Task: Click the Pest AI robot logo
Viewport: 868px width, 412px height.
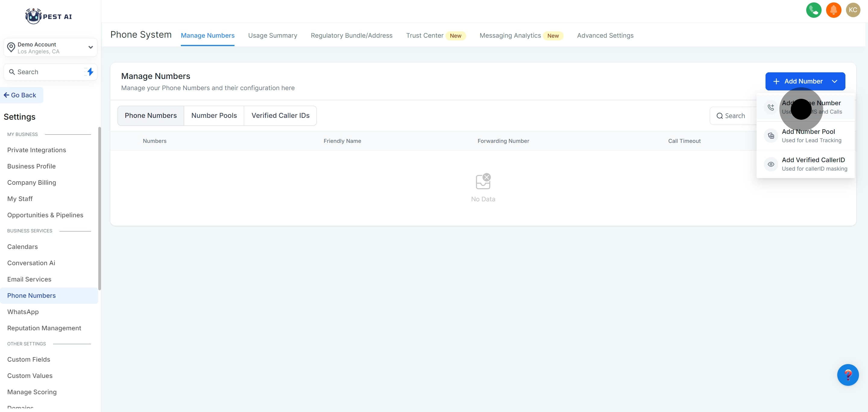Action: point(33,16)
